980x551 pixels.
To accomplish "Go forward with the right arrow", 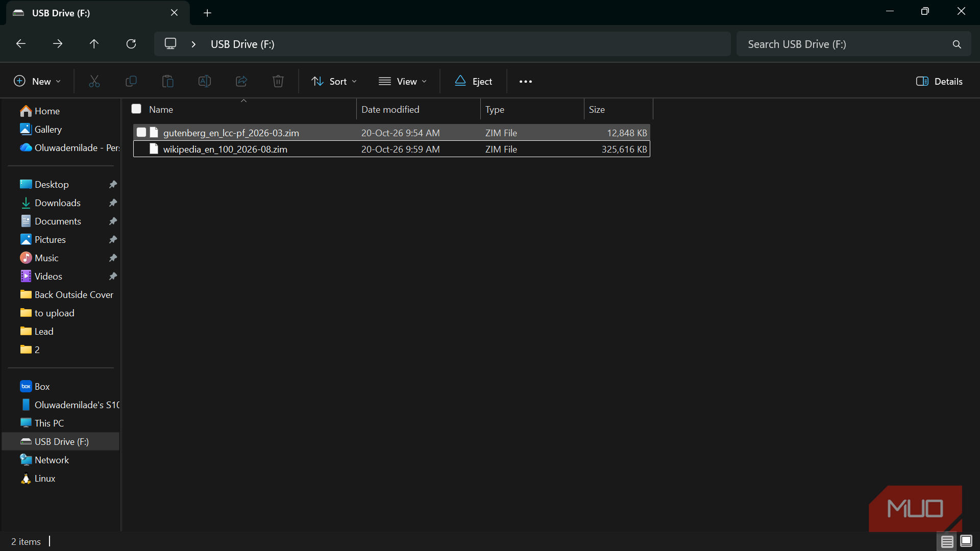I will tap(58, 44).
